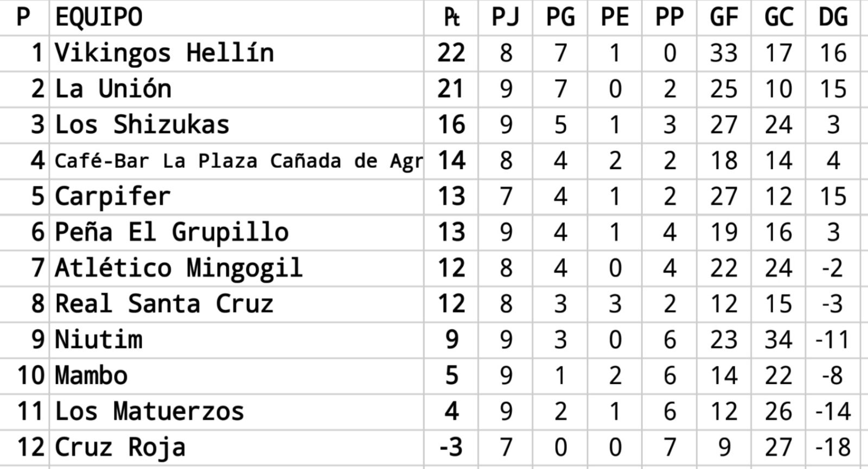Image resolution: width=868 pixels, height=469 pixels.
Task: Click the Peña El Grupillo cell
Action: (171, 232)
